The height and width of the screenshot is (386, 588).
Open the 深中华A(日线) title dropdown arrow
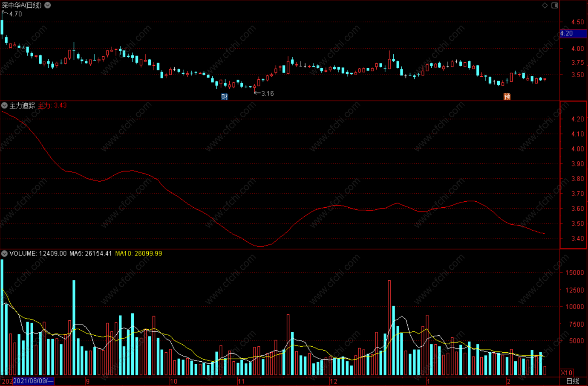click(x=48, y=5)
